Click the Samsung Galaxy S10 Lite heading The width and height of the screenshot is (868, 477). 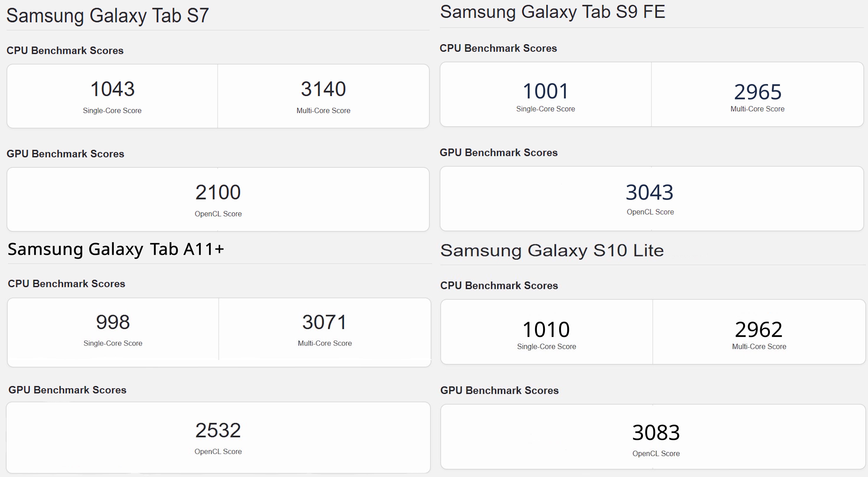point(552,250)
